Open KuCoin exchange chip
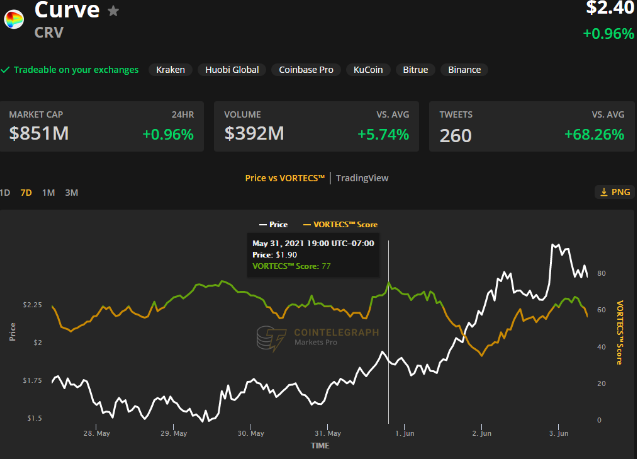 click(x=368, y=70)
